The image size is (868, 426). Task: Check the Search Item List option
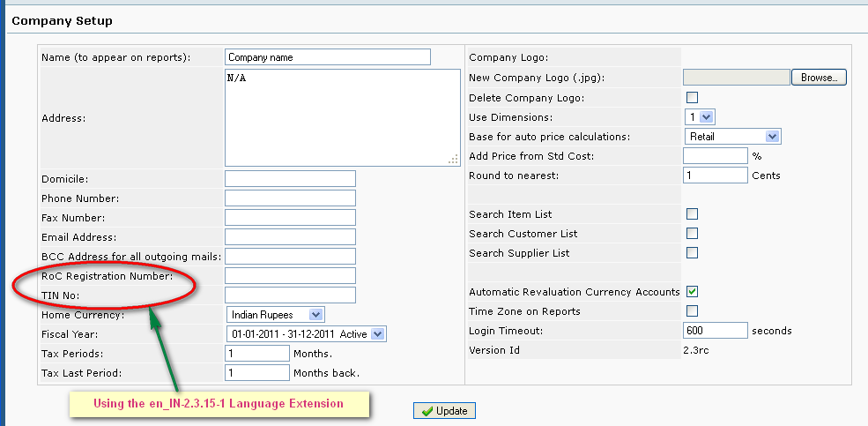tap(692, 214)
